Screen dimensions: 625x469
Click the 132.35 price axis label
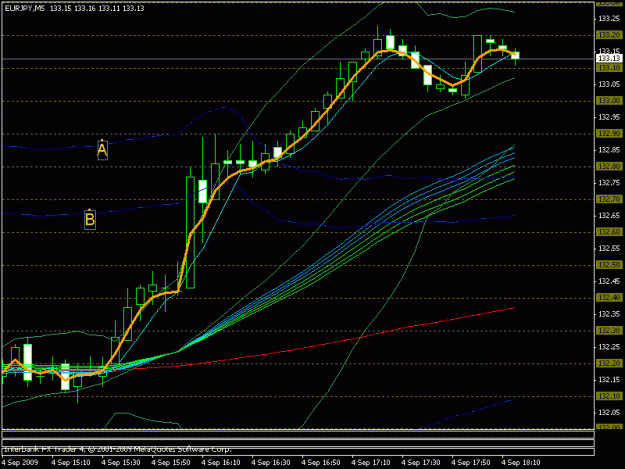point(609,314)
